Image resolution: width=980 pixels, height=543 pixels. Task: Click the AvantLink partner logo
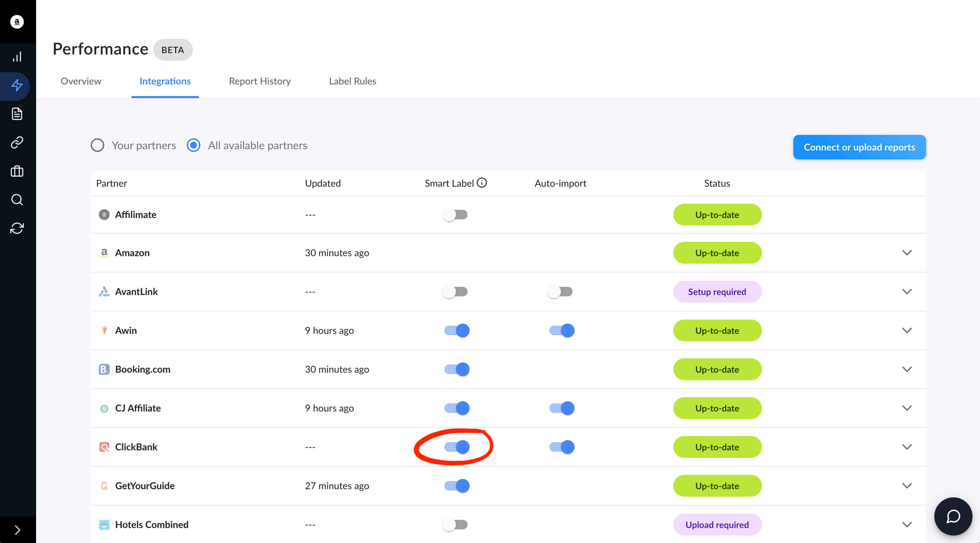click(104, 292)
